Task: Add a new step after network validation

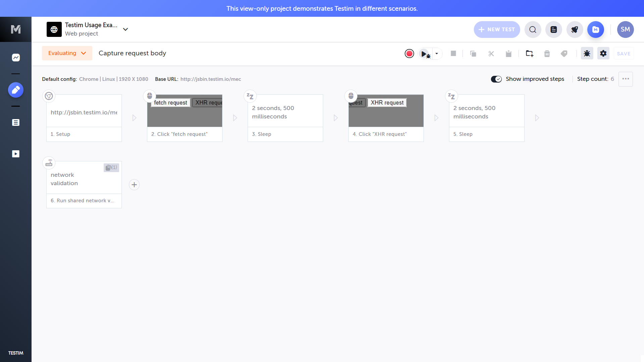Action: point(134,185)
